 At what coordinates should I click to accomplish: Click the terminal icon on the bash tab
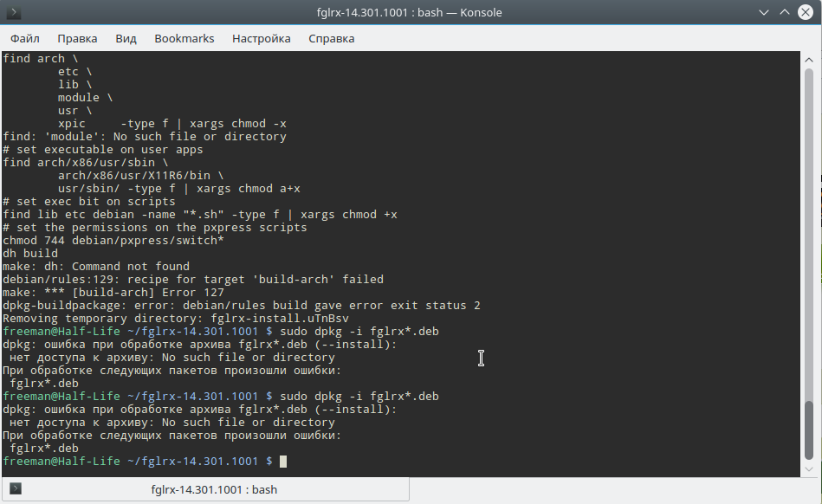(x=16, y=489)
